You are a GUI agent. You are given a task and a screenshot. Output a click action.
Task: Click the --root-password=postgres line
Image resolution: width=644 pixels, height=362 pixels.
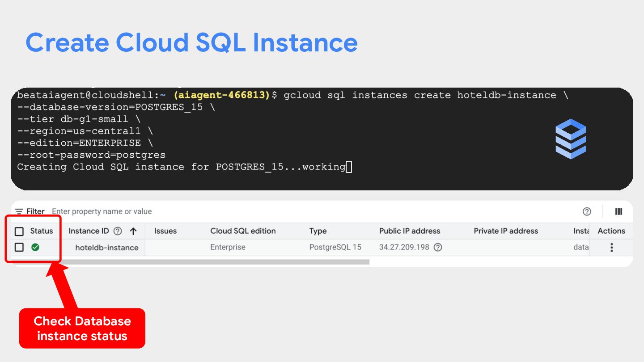point(91,155)
